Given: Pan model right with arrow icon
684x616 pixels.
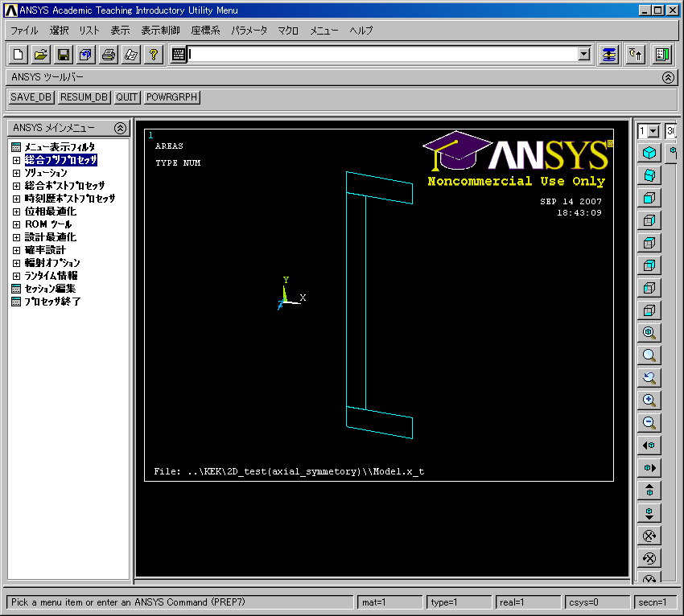Looking at the screenshot, I should (649, 468).
